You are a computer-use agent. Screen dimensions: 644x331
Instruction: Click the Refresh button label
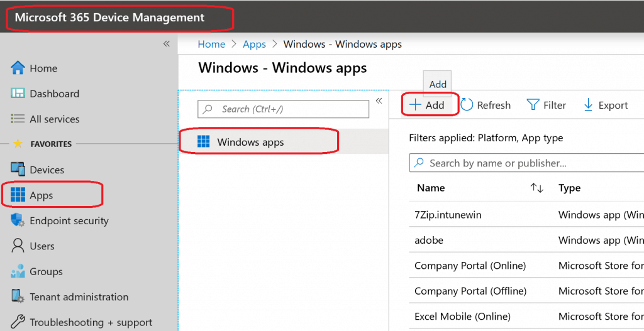[x=494, y=106]
